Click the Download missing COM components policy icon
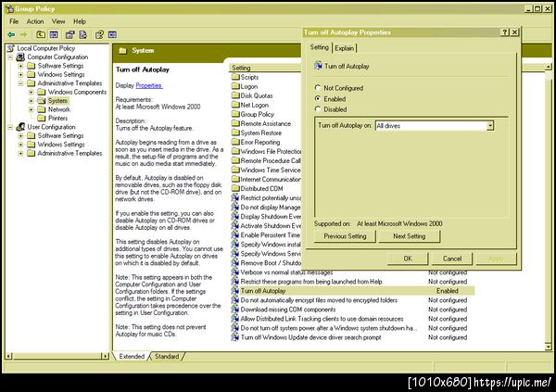Viewport: 556px width, 392px height. (235, 310)
